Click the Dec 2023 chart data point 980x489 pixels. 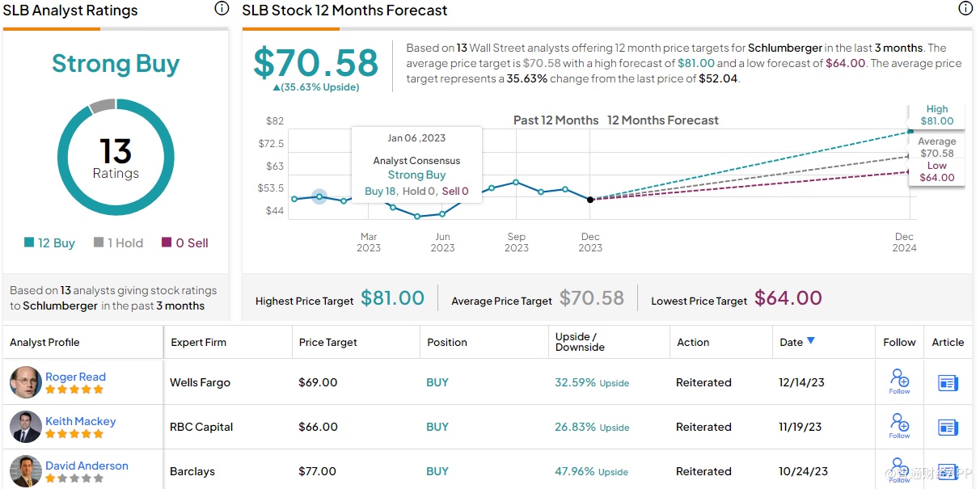tap(590, 199)
